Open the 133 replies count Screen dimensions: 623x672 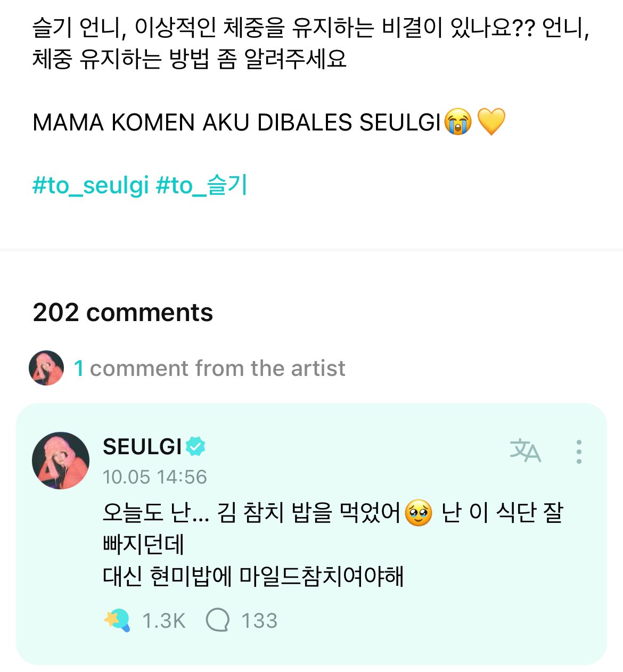click(x=259, y=621)
